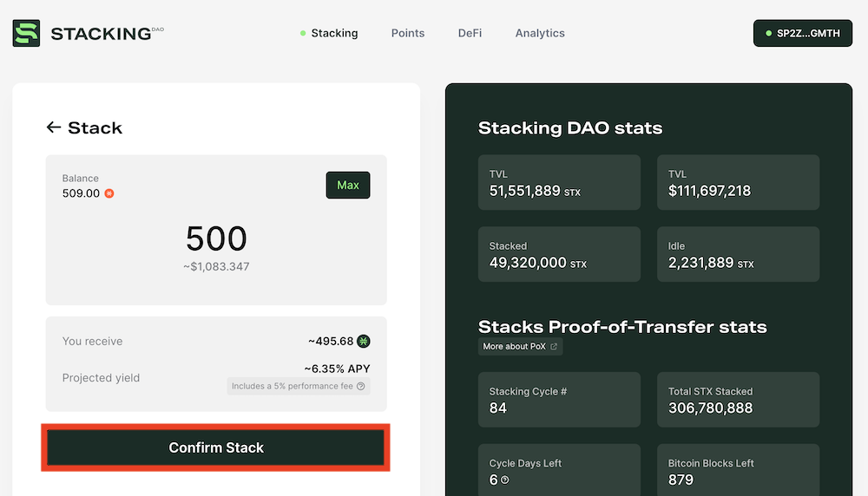868x496 pixels.
Task: Open the DeFi tab
Action: (x=470, y=33)
